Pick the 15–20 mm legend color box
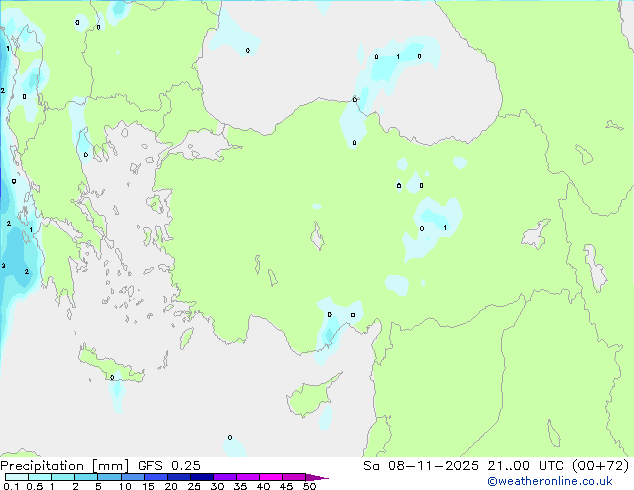Viewport: 634px width, 490px height. (x=155, y=477)
